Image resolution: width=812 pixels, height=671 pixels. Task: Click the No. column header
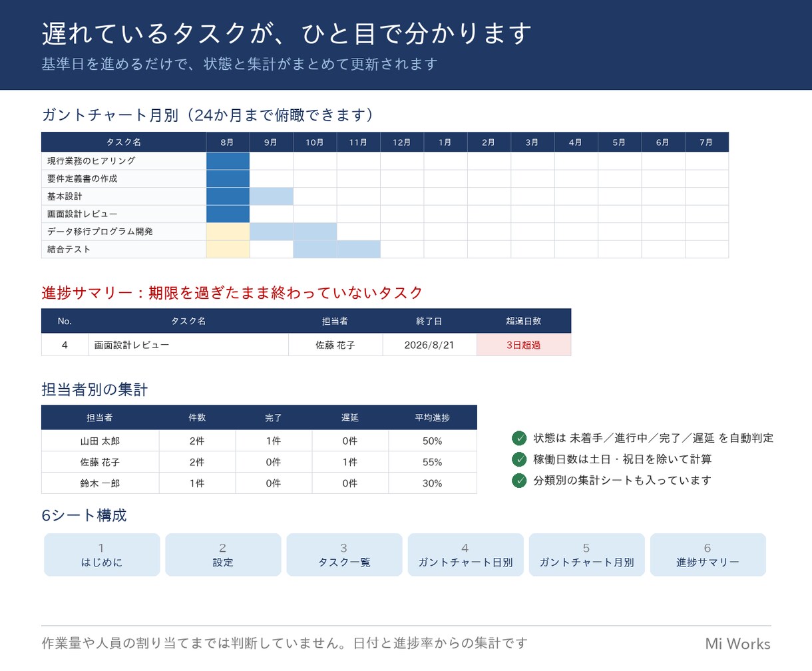pos(65,321)
